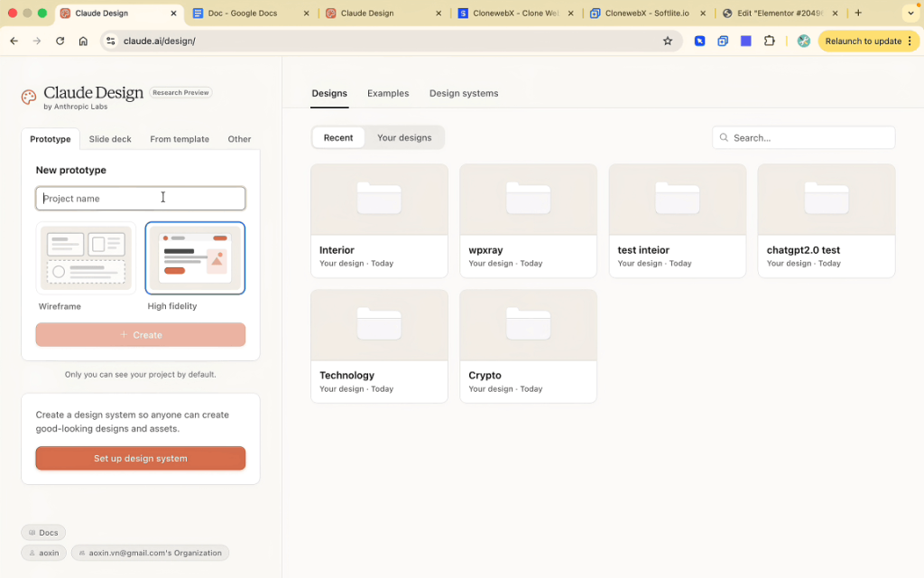Click Relaunch to update button
This screenshot has height=578, width=924.
[863, 41]
